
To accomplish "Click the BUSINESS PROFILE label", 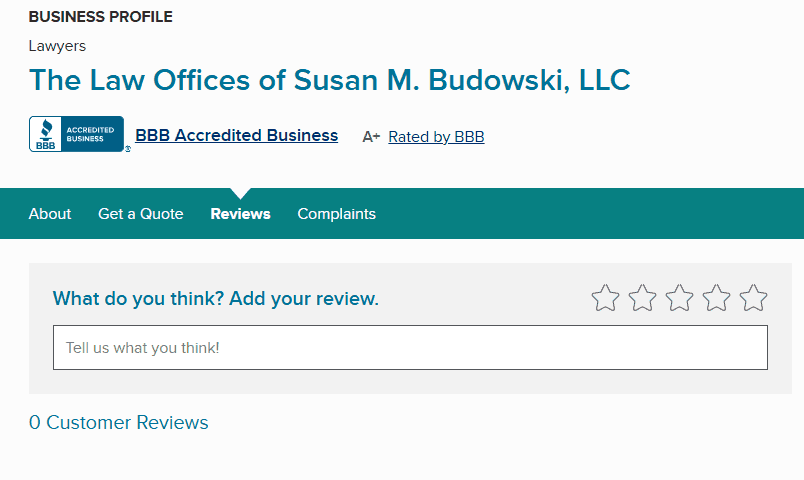I will click(100, 17).
